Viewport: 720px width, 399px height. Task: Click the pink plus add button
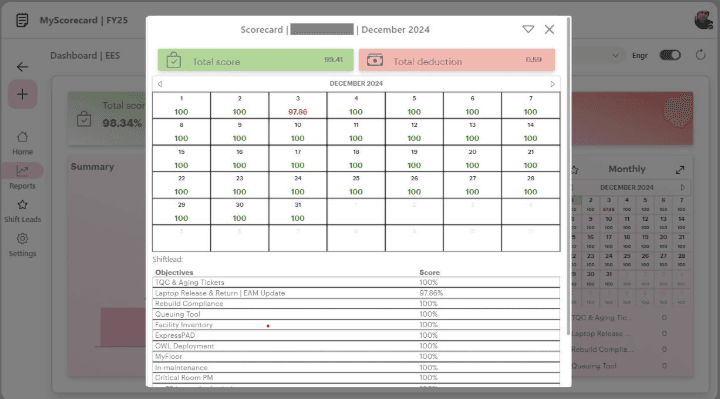coord(22,94)
